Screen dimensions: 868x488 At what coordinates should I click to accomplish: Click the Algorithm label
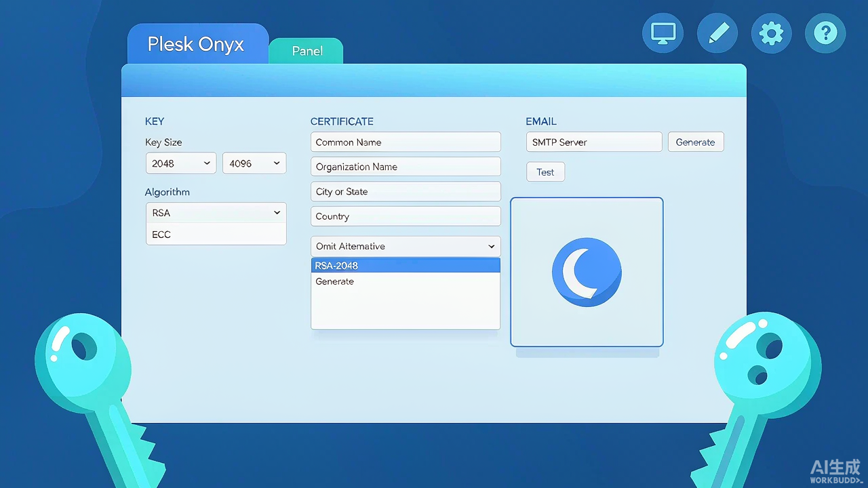pos(167,192)
